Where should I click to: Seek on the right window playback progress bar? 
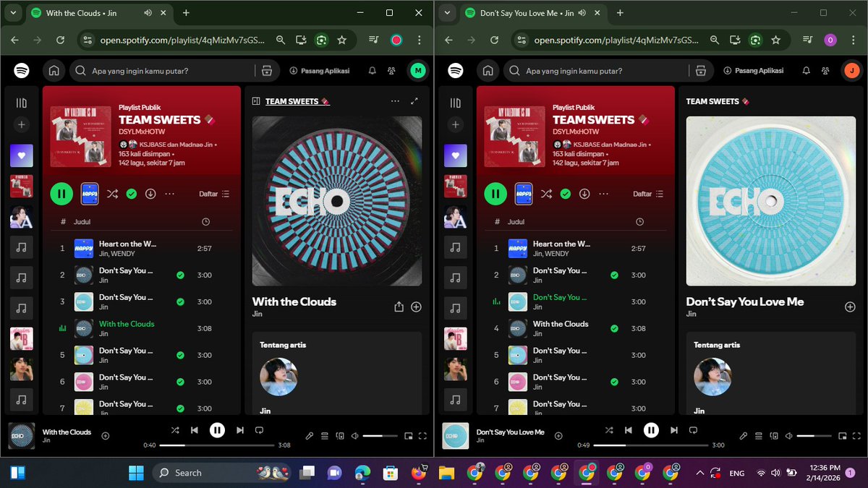click(x=651, y=445)
